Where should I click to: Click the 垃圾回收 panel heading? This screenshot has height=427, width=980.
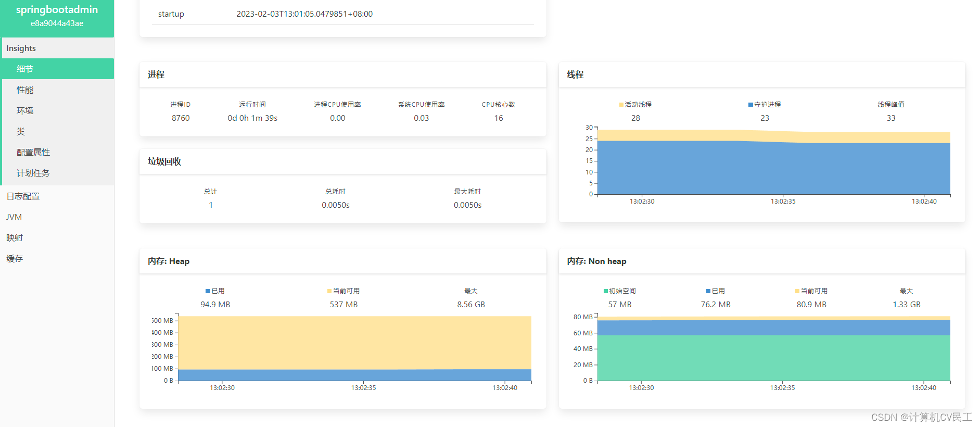coord(164,161)
